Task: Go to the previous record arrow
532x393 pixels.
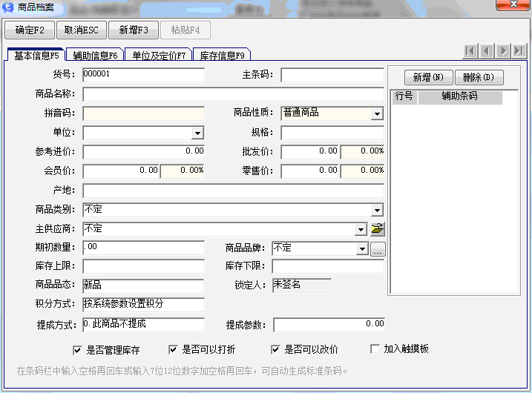Action: (x=487, y=51)
